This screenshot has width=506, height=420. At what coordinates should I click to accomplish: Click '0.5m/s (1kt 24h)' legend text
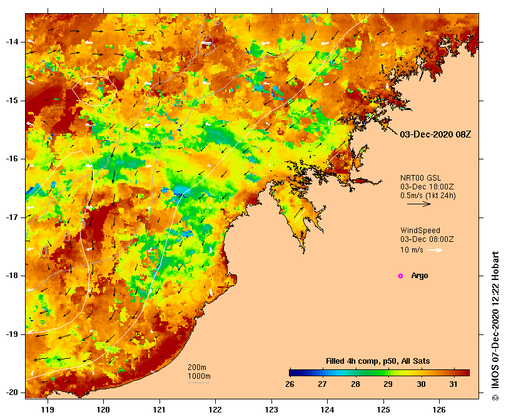point(428,196)
